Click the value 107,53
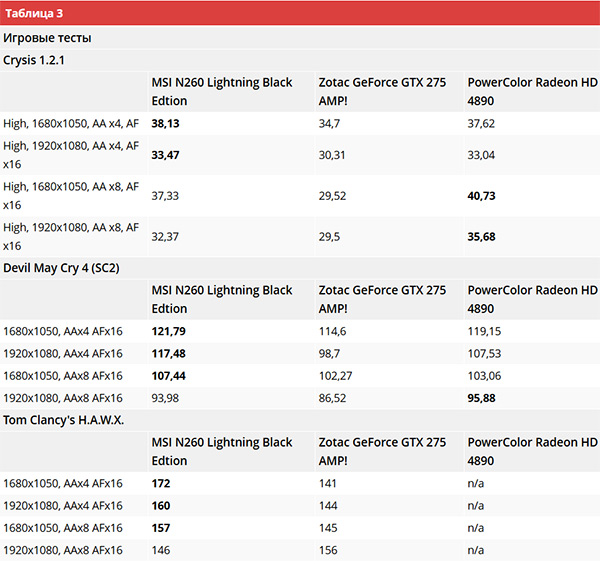Image resolution: width=600 pixels, height=564 pixels. tap(484, 353)
